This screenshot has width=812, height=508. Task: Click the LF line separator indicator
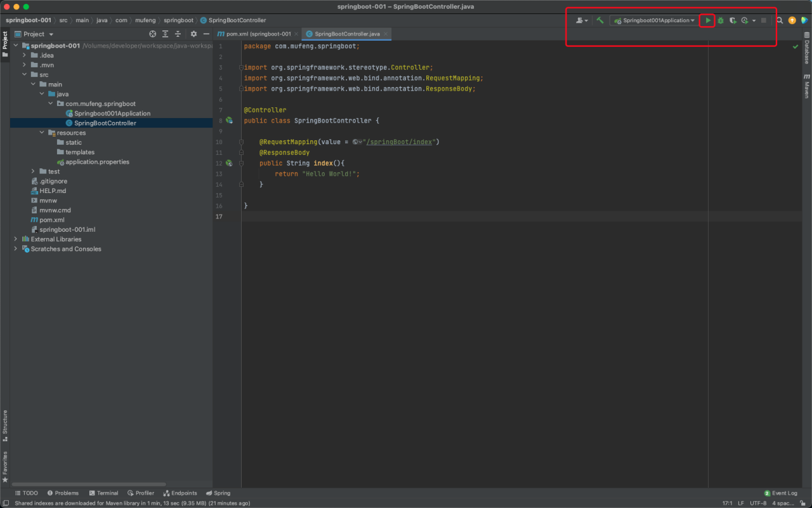[741, 503]
